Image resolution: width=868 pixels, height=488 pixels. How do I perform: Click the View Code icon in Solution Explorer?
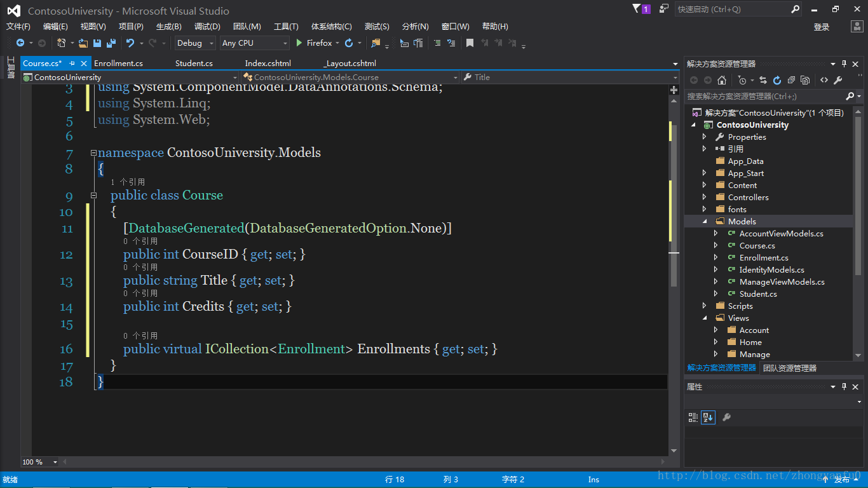tap(824, 80)
